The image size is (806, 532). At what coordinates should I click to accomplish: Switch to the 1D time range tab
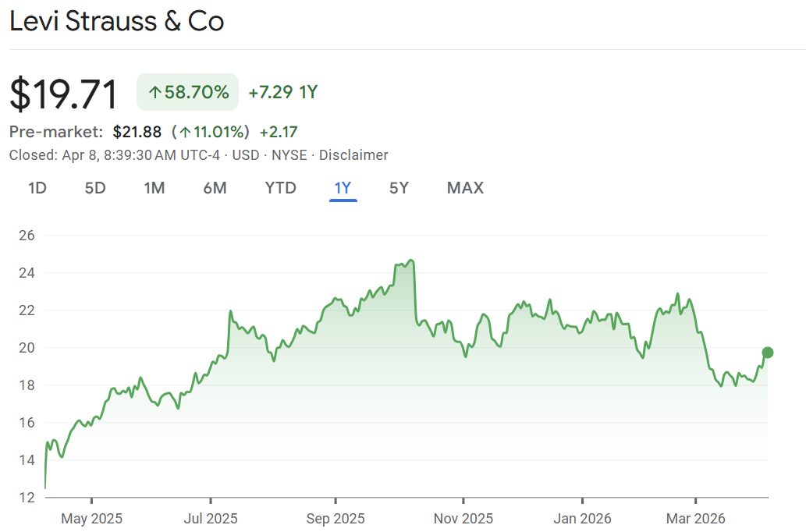tap(37, 188)
